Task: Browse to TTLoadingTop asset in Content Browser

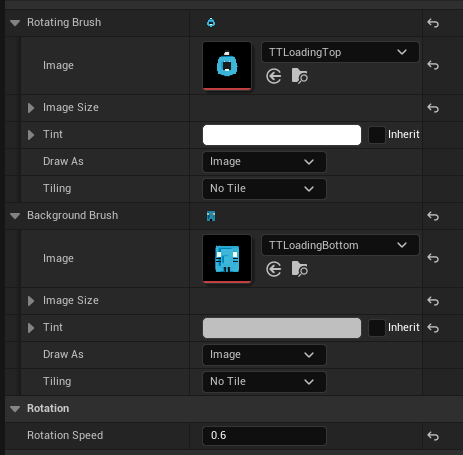Action: (300, 76)
